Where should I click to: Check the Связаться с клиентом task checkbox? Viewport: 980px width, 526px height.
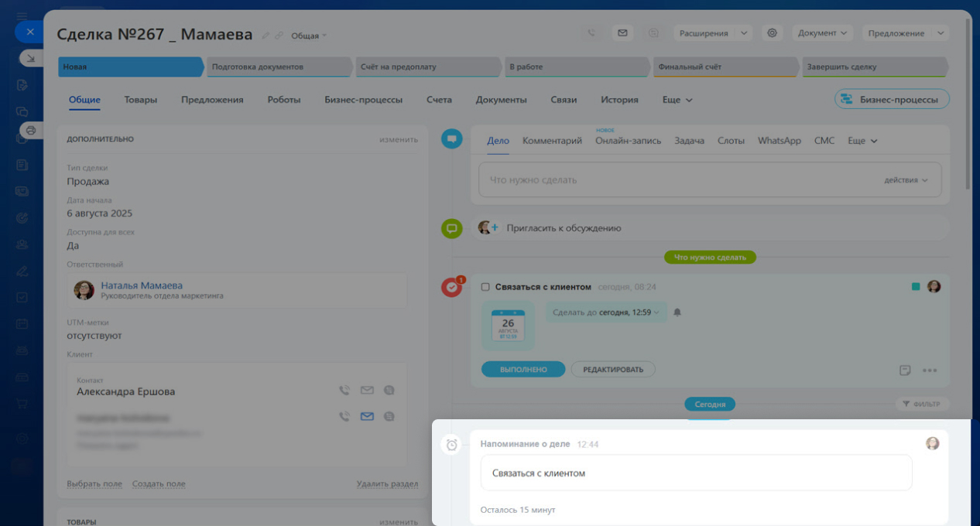click(x=485, y=287)
